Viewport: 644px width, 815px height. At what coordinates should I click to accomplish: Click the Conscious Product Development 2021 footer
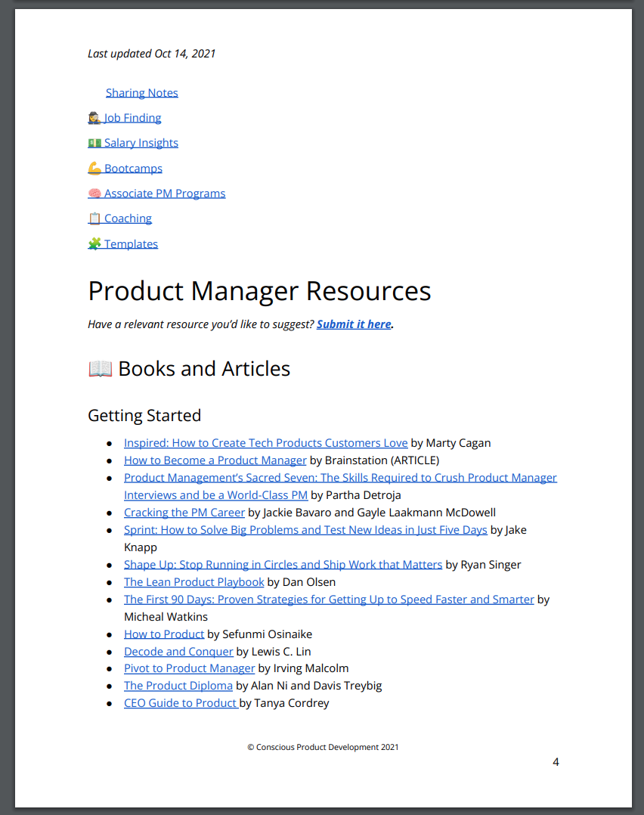[x=323, y=748]
